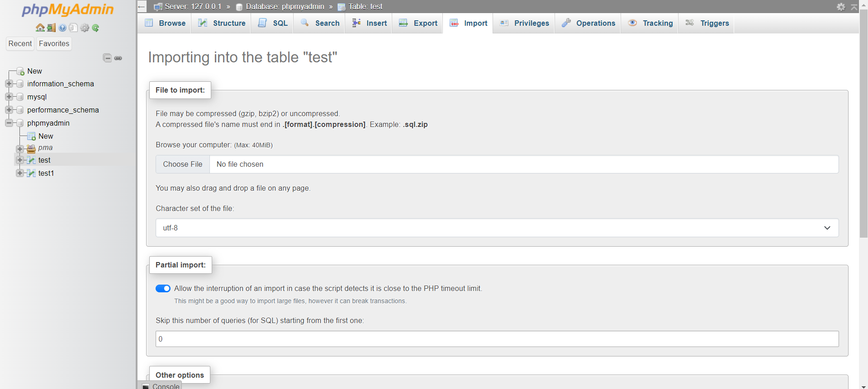Expand the mysql database tree
The image size is (868, 389).
[9, 97]
